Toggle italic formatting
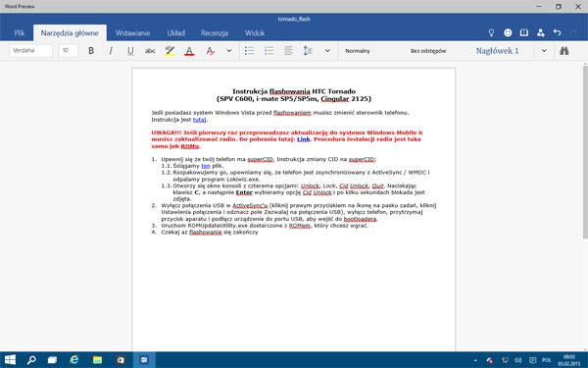Image resolution: width=588 pixels, height=368 pixels. [111, 51]
